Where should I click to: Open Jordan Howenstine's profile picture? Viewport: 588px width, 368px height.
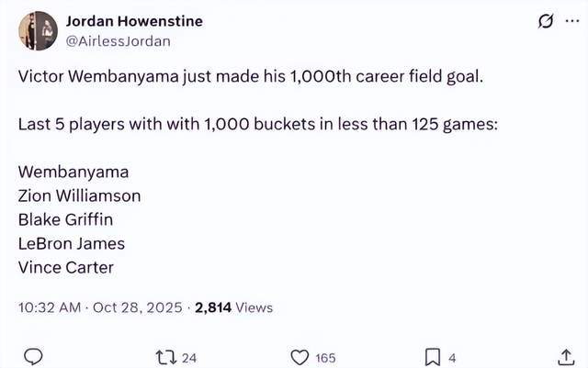click(x=39, y=30)
